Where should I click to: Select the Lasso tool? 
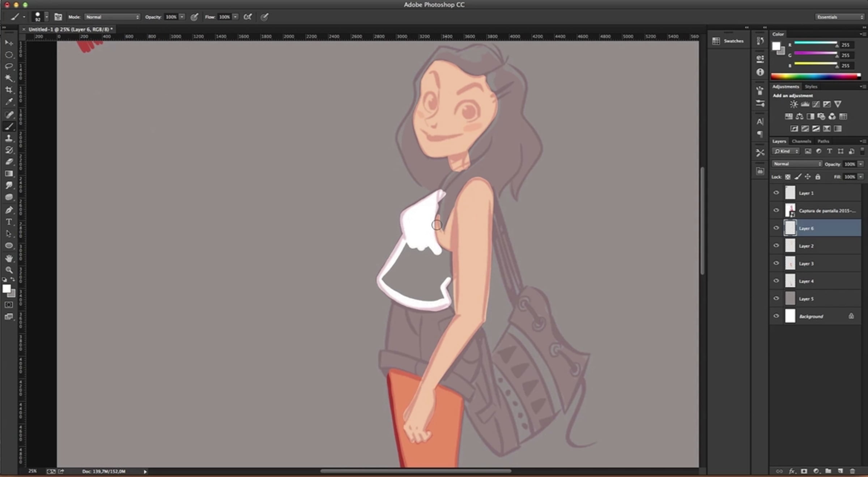click(x=9, y=66)
